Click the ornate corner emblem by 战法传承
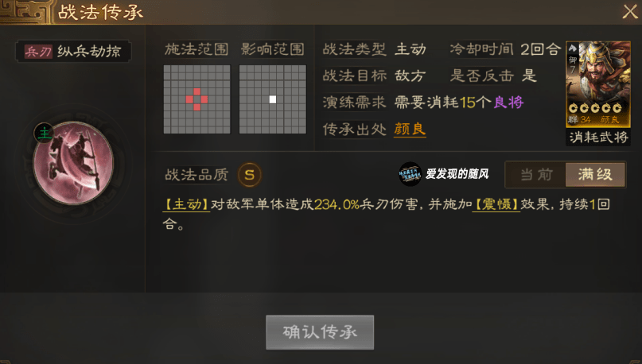The height and width of the screenshot is (364, 642). click(25, 11)
